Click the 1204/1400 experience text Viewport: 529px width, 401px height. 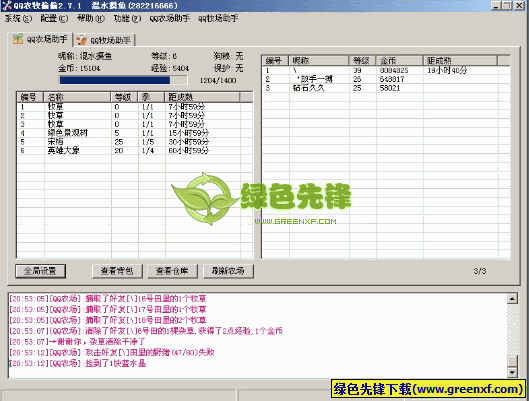[x=218, y=81]
